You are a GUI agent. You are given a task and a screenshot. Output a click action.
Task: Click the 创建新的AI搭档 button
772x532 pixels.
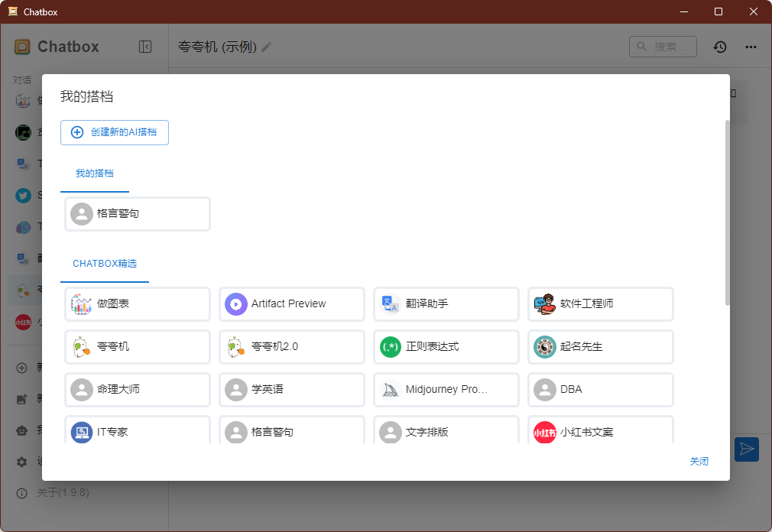coord(115,131)
